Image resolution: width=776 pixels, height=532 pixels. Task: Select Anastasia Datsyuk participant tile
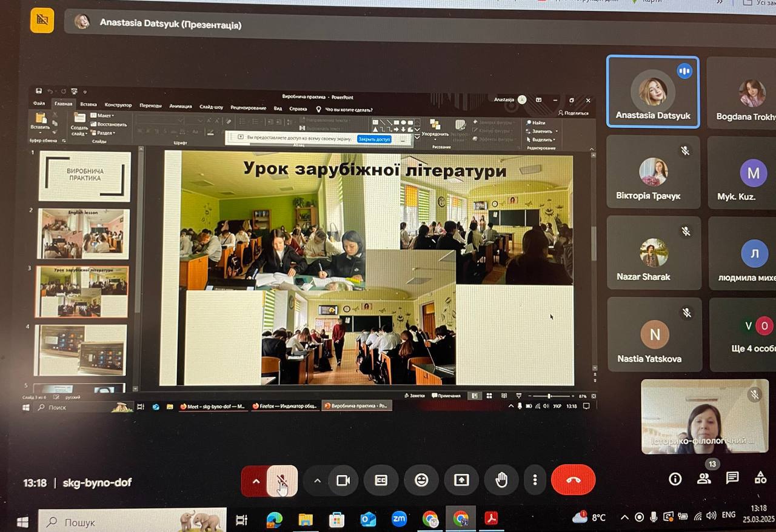pos(653,92)
